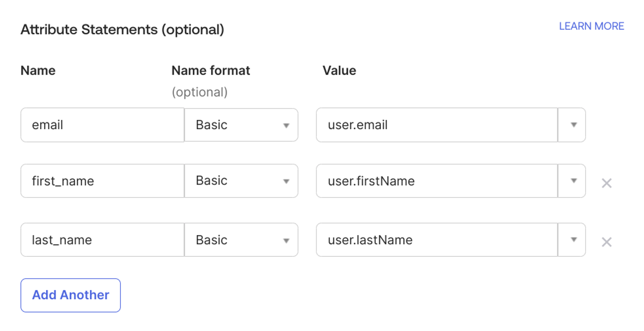The image size is (644, 331).
Task: Click into the first_name name field
Action: [102, 181]
